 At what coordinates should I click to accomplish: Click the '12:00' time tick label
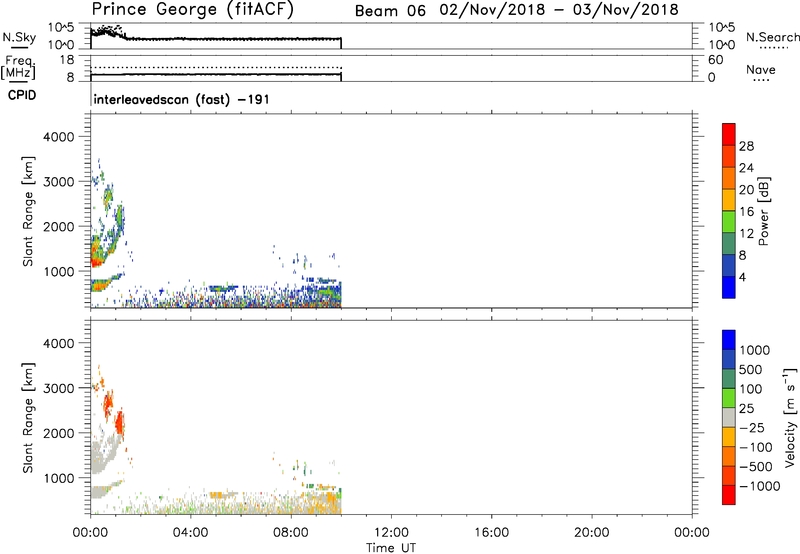pyautogui.click(x=391, y=533)
